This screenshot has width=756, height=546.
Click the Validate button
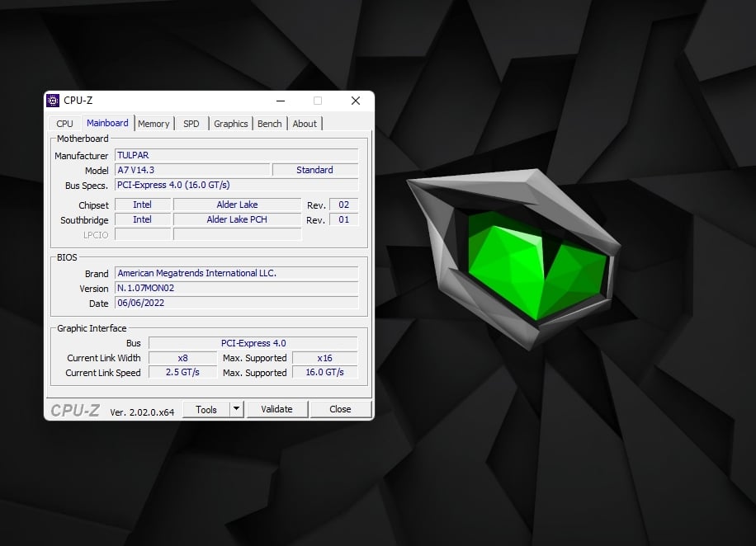pyautogui.click(x=276, y=409)
